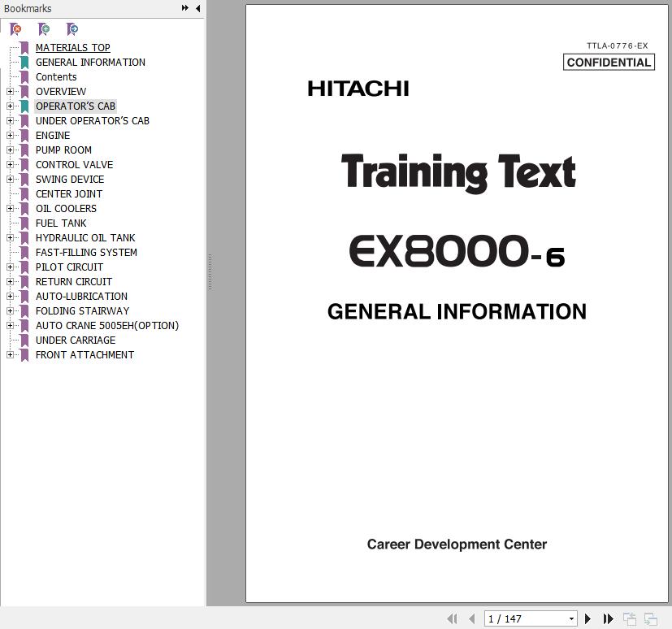Expand the OVERVIEW bookmark
672x629 pixels.
click(10, 91)
